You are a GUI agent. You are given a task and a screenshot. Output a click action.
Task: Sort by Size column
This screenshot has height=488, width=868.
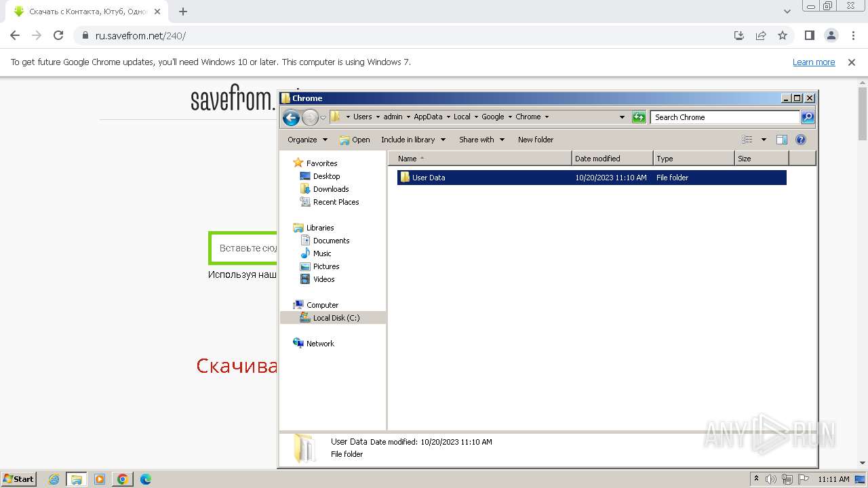pos(762,159)
